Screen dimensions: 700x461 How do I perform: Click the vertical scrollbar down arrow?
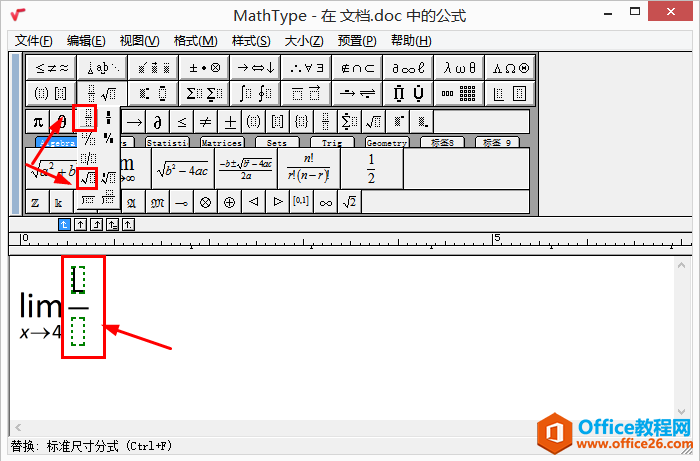(681, 411)
